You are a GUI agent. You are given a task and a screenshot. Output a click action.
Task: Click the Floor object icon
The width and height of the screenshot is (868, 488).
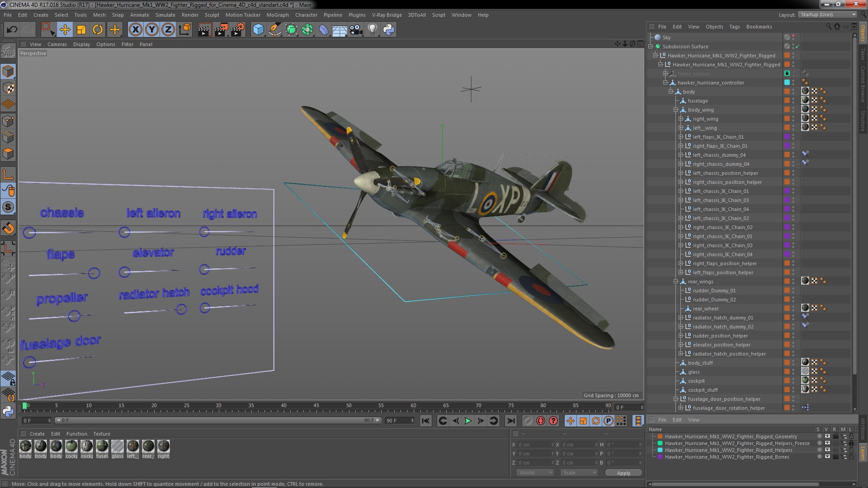[340, 30]
